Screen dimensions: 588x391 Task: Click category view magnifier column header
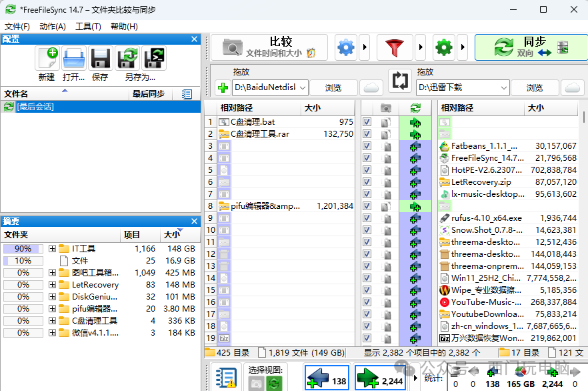click(385, 108)
